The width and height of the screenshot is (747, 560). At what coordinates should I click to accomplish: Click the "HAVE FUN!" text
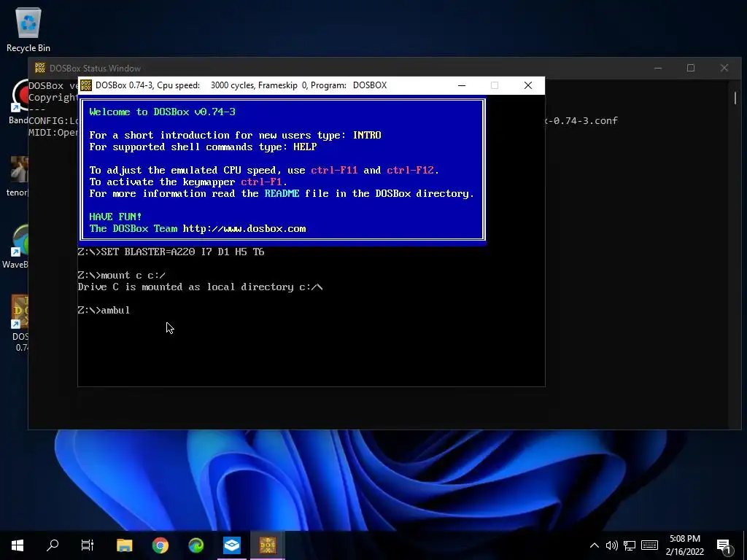pyautogui.click(x=115, y=217)
